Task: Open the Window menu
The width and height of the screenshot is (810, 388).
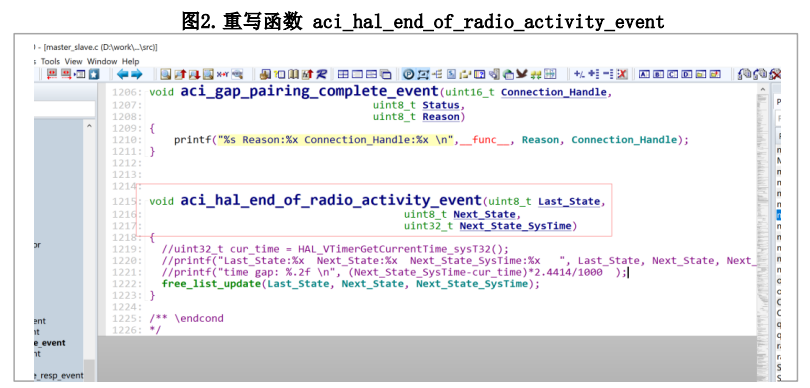Action: pyautogui.click(x=102, y=61)
